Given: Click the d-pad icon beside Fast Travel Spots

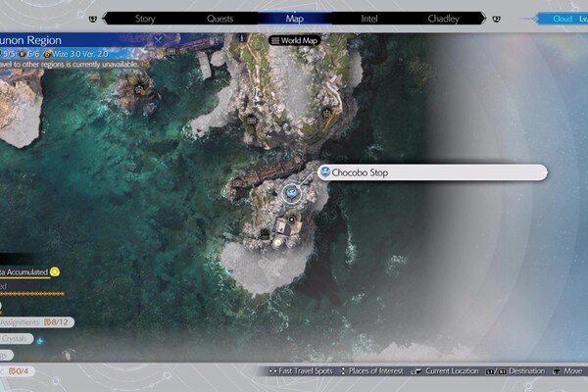Looking at the screenshot, I should point(272,371).
